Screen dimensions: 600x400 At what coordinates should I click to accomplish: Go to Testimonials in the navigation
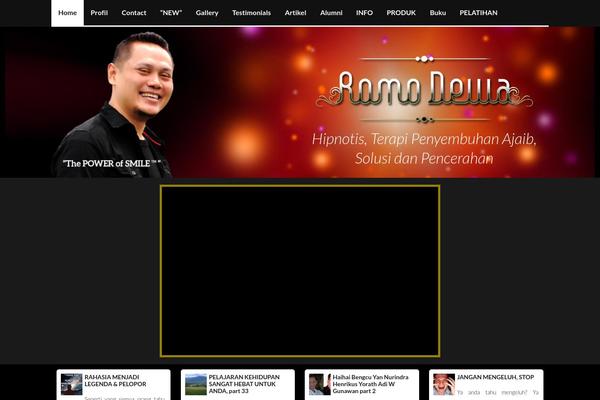[x=251, y=13]
